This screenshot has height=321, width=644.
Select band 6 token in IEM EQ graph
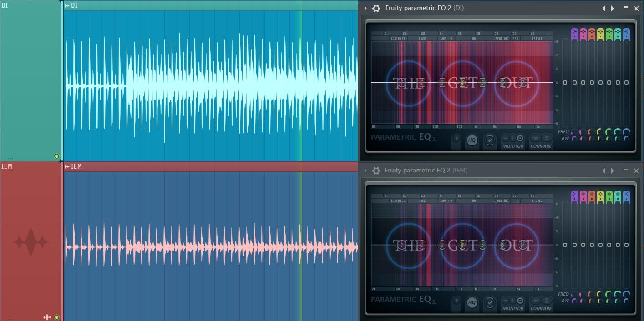tap(503, 245)
